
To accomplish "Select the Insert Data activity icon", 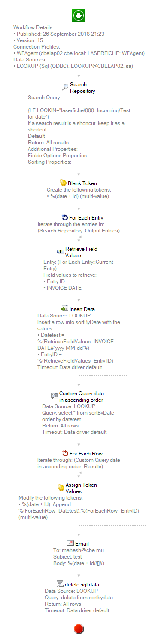I will point(65,309).
